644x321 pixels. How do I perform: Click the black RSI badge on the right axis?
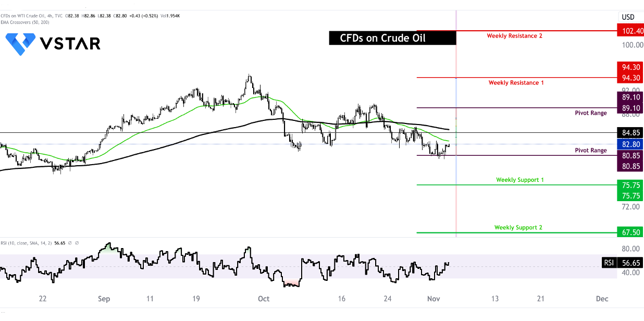tap(609, 263)
